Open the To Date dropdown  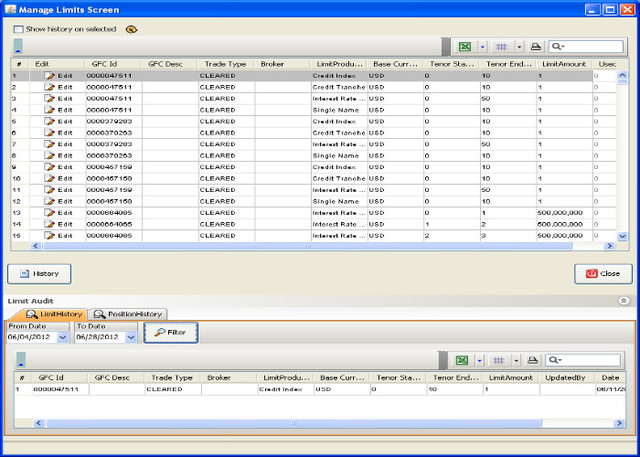pos(131,337)
